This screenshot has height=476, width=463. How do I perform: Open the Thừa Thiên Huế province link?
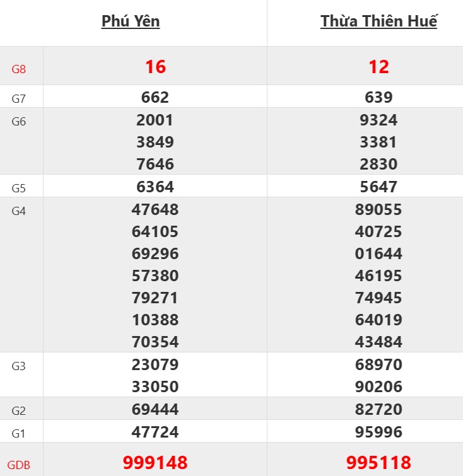[378, 21]
